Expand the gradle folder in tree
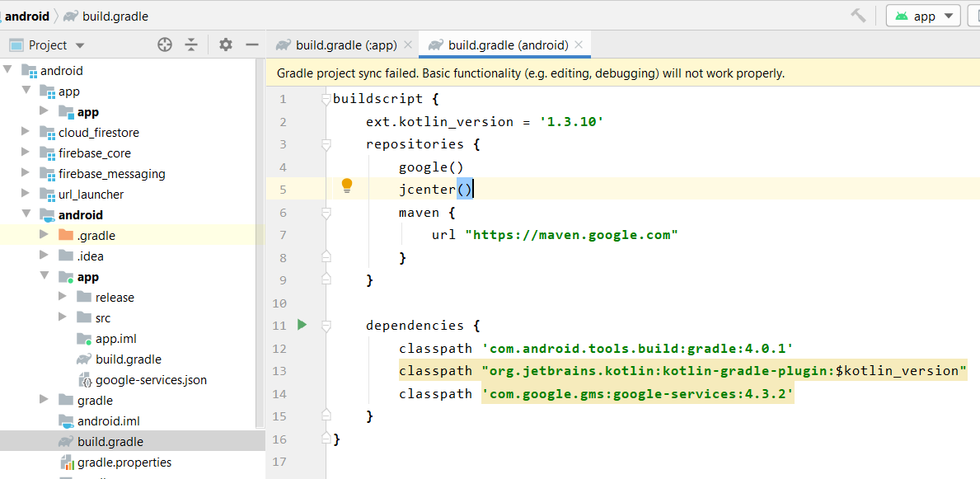Viewport: 980px width, 479px height. click(x=44, y=400)
